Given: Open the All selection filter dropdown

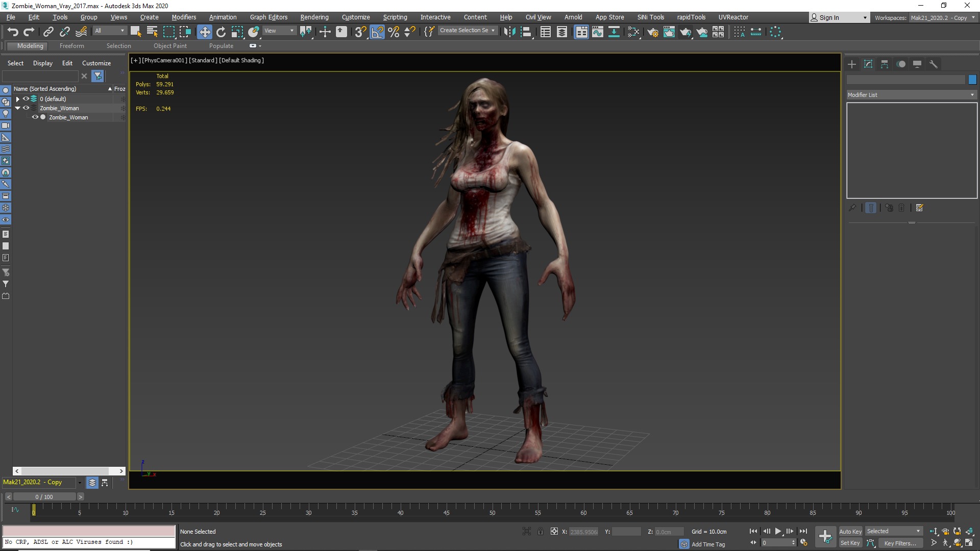Looking at the screenshot, I should [x=110, y=31].
